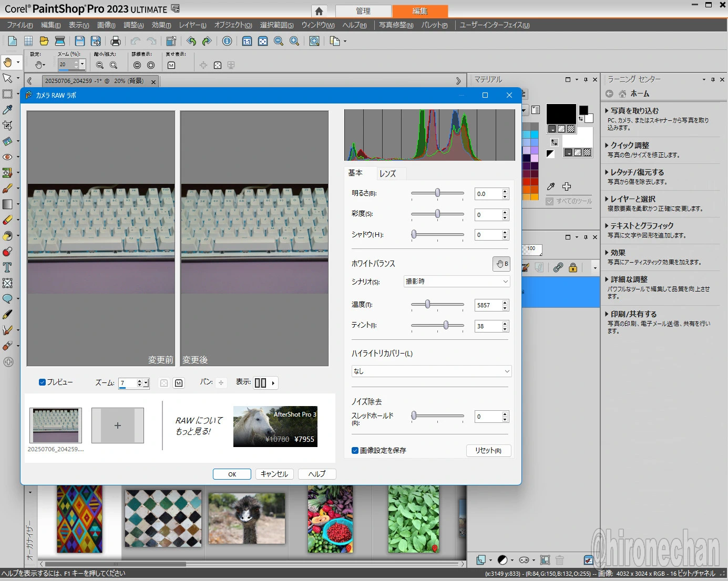Switch to the 管理 workspace tab

[x=363, y=11]
